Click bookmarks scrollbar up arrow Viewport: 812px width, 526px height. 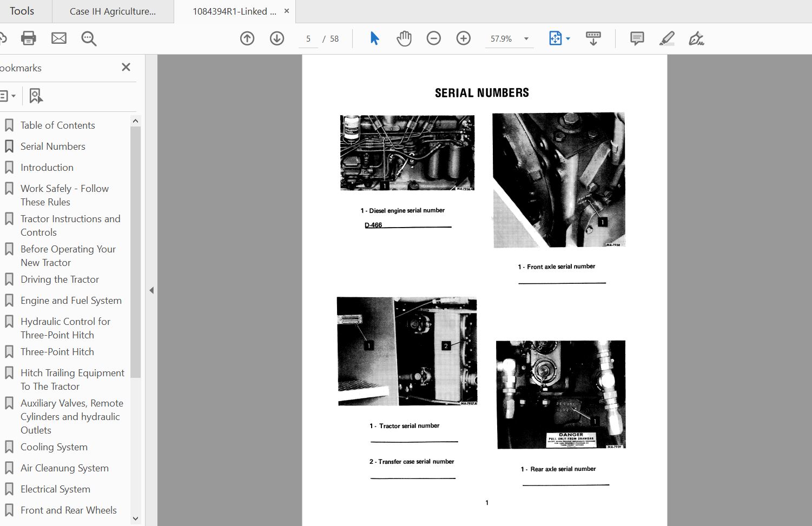(135, 121)
